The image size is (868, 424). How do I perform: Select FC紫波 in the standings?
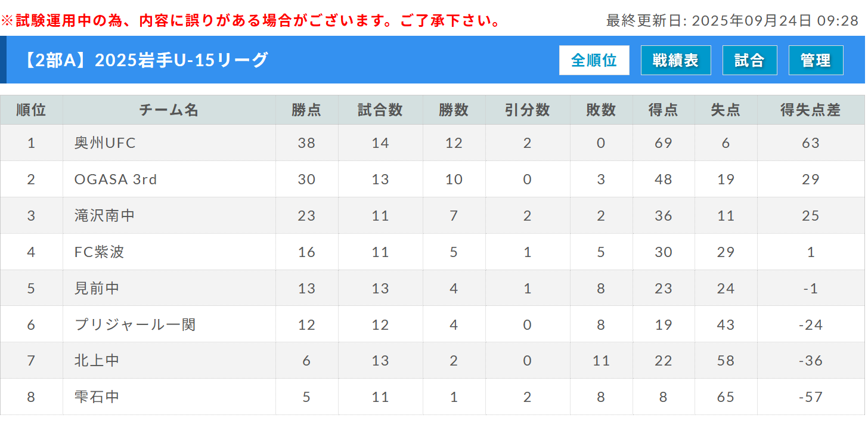[99, 252]
